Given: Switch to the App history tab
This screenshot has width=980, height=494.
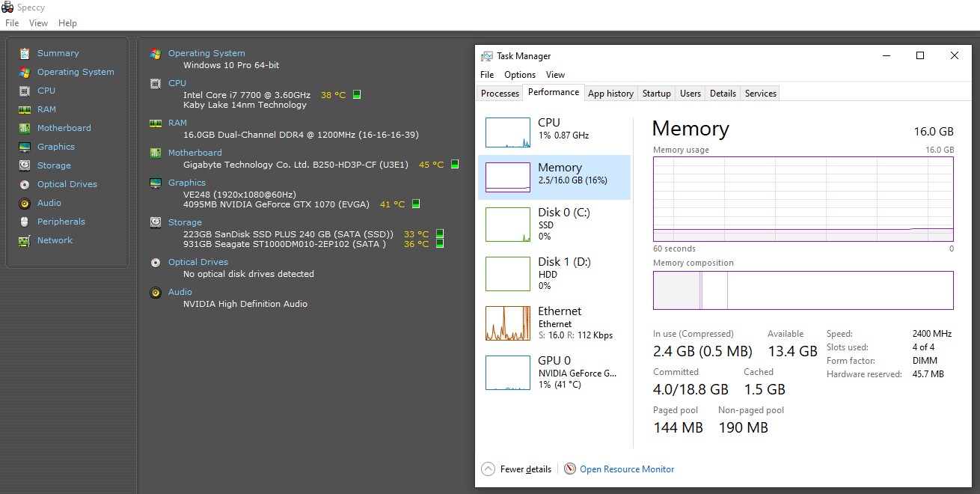Looking at the screenshot, I should coord(610,94).
